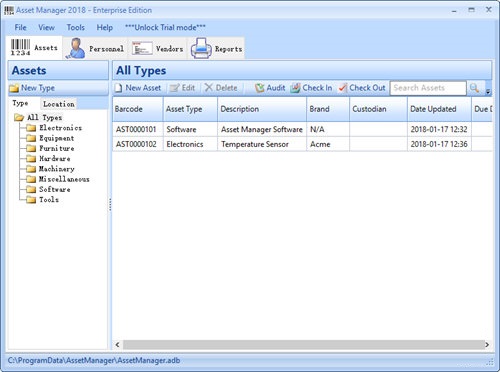Image resolution: width=500 pixels, height=372 pixels.
Task: Sort by the Brand column header
Action: [328, 109]
